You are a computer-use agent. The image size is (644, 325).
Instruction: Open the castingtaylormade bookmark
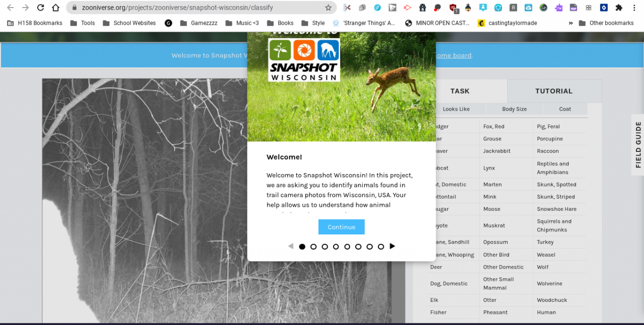point(507,23)
